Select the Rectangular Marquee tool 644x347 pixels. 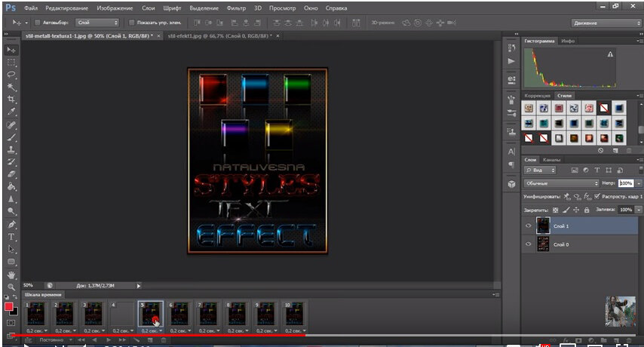[x=11, y=63]
